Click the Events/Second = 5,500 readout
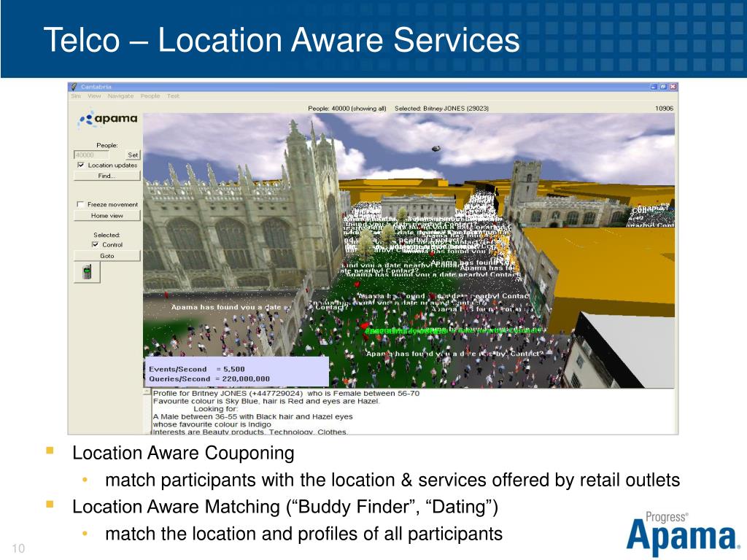This screenshot has width=747, height=560. click(197, 369)
